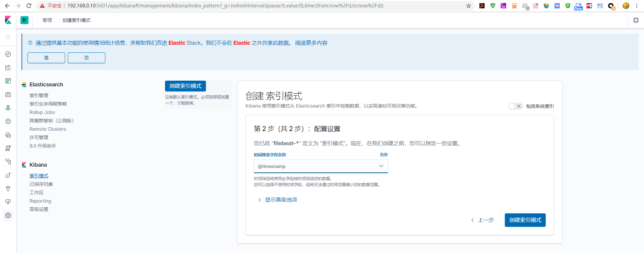Open the time filter field name dropdown

click(x=321, y=166)
